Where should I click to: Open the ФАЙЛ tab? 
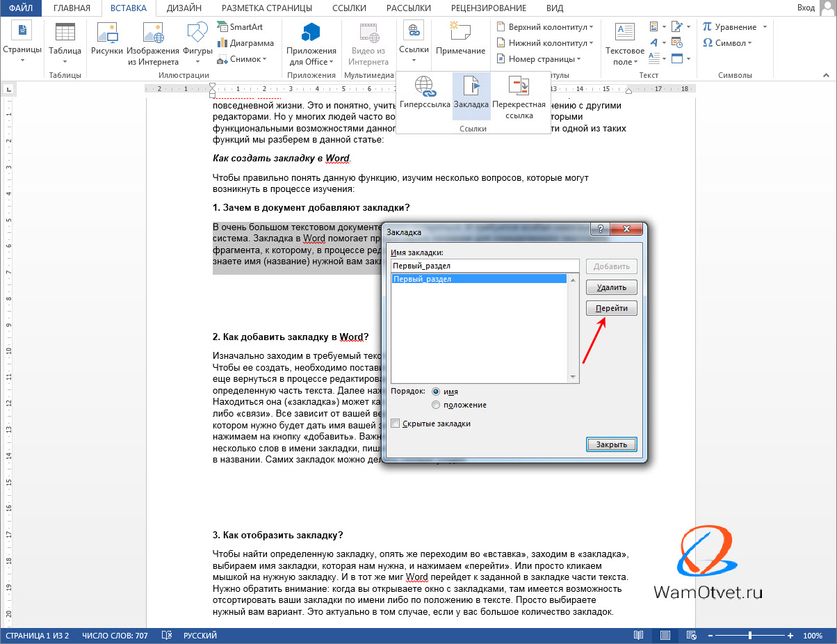pyautogui.click(x=21, y=8)
